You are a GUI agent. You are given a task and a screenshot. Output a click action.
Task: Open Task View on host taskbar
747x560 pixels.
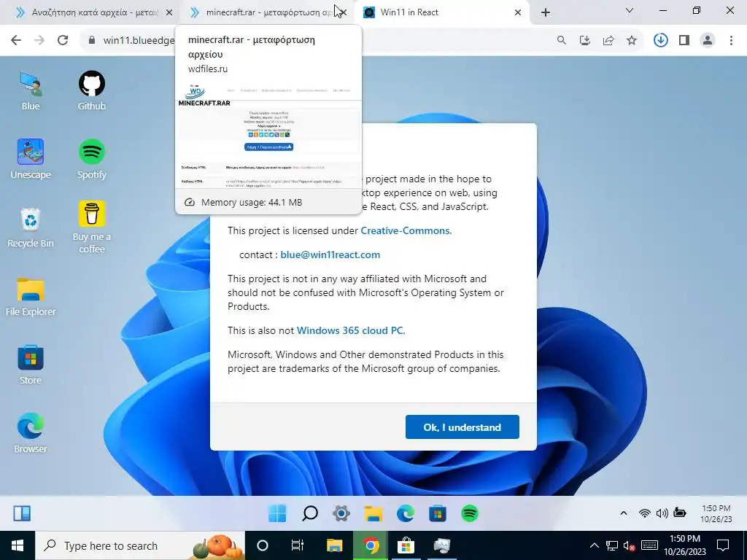point(298,545)
